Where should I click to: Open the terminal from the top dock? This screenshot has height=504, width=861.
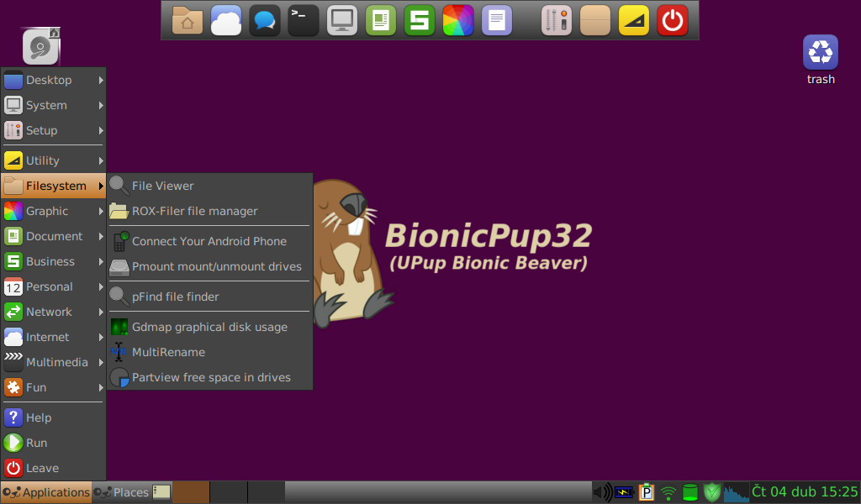pyautogui.click(x=304, y=19)
